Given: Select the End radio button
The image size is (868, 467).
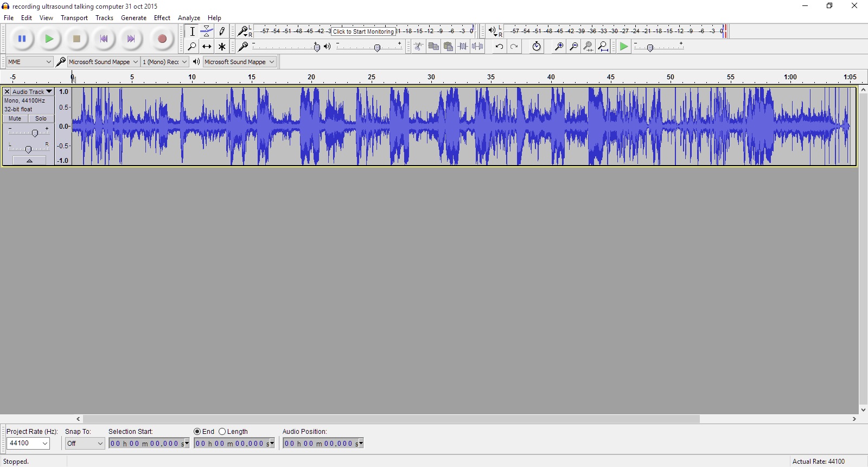Looking at the screenshot, I should point(197,432).
